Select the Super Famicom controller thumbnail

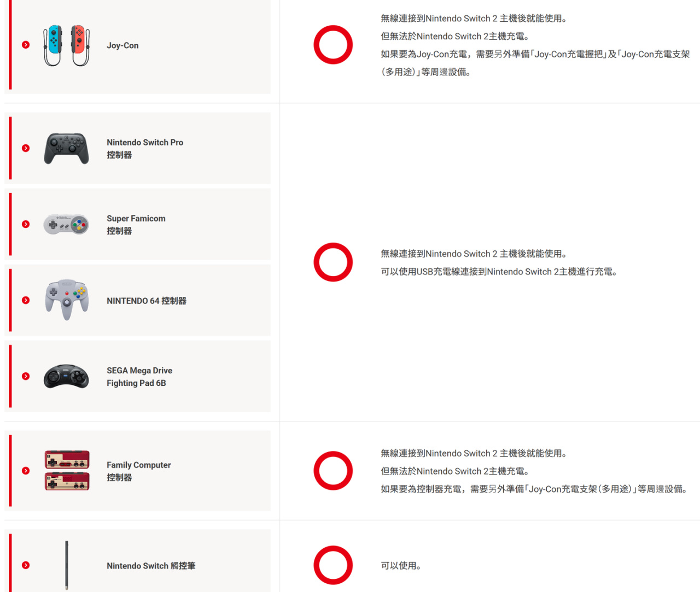pyautogui.click(x=67, y=225)
